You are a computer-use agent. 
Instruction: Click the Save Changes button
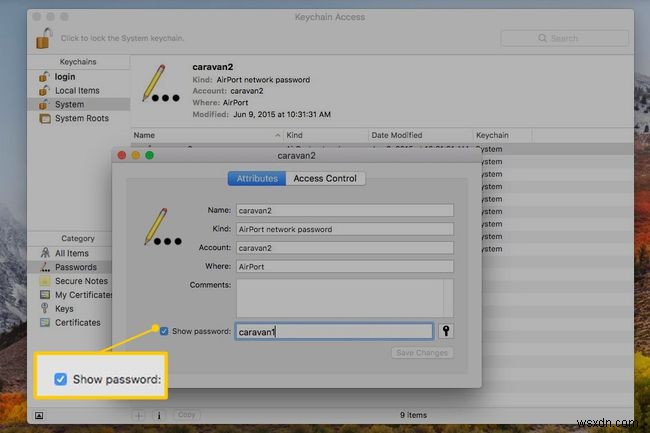[x=422, y=353]
